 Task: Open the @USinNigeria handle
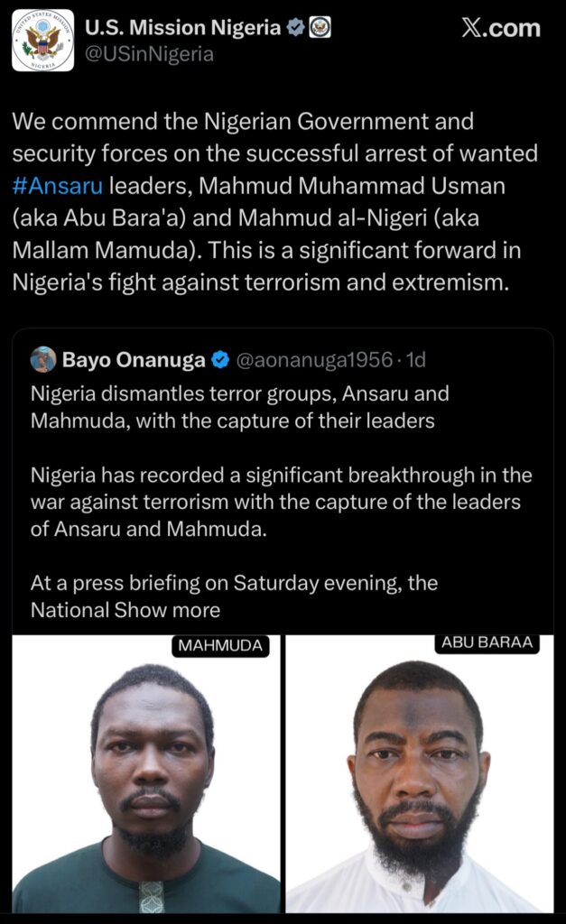pos(149,54)
